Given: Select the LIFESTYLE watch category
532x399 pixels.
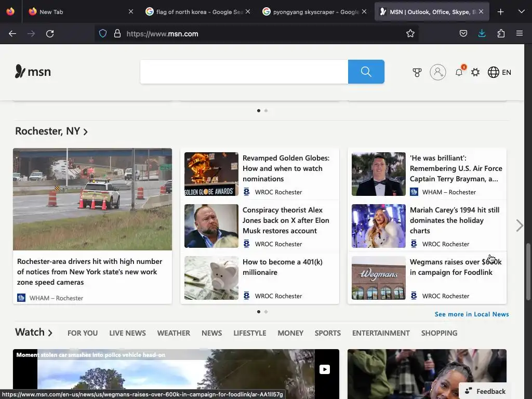Looking at the screenshot, I should click(250, 333).
